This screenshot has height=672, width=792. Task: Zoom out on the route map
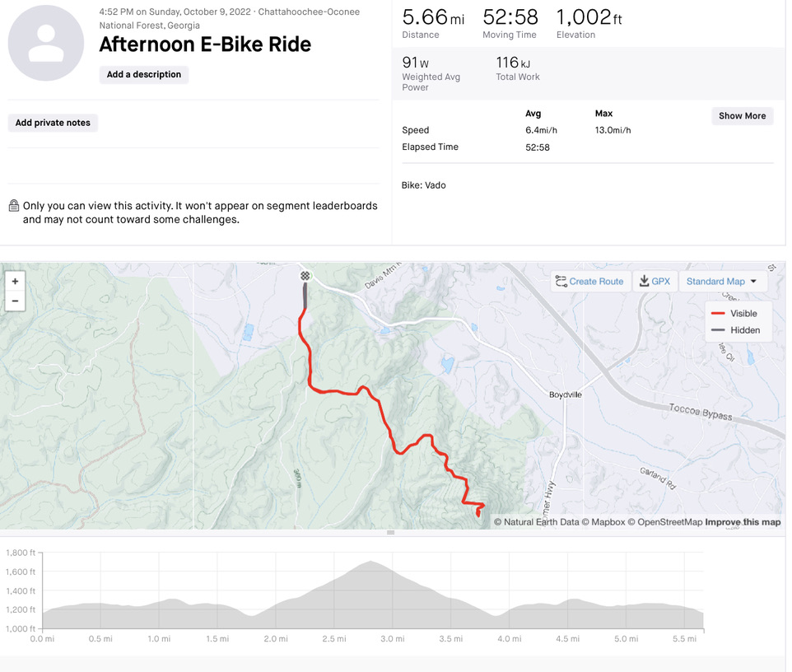(x=15, y=301)
